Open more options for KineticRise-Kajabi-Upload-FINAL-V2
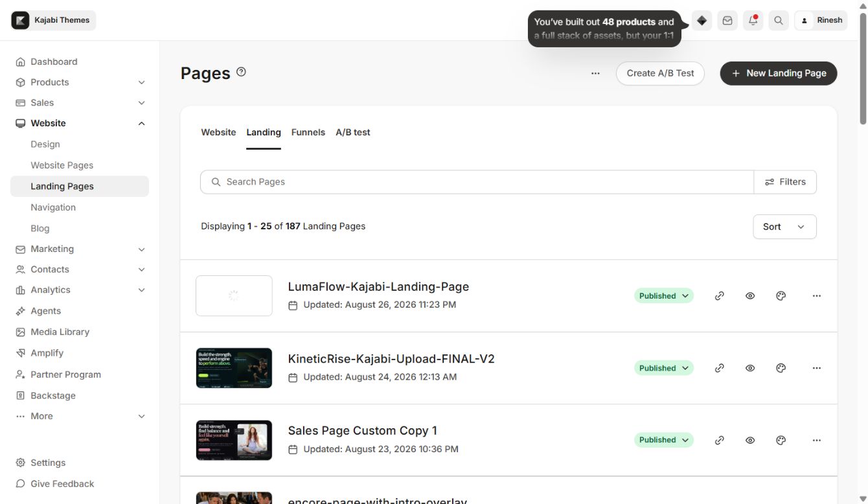 pyautogui.click(x=816, y=368)
